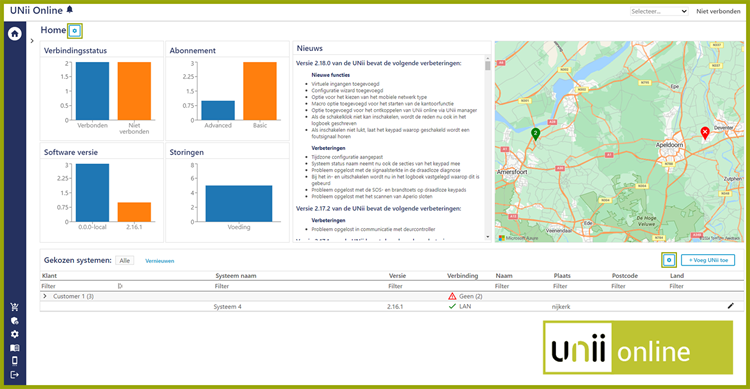
Task: Open the table settings gear beside Voeg UNii toe
Action: click(x=669, y=260)
